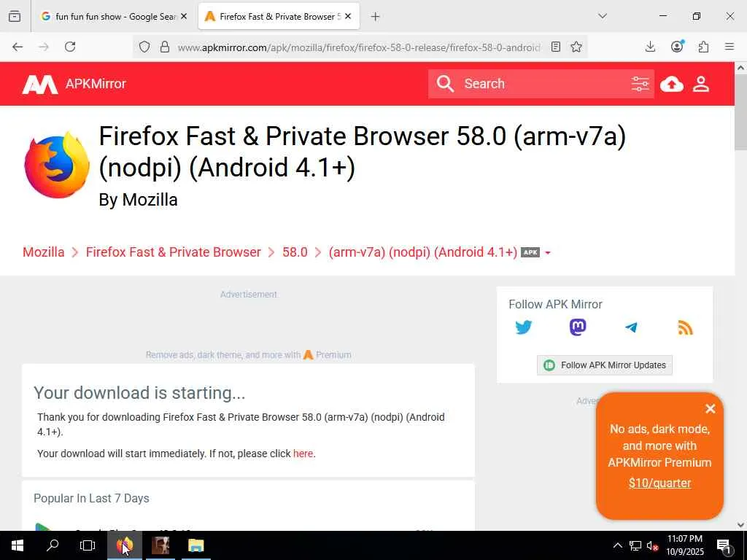Image resolution: width=747 pixels, height=560 pixels.
Task: Open the user account login icon
Action: click(701, 85)
